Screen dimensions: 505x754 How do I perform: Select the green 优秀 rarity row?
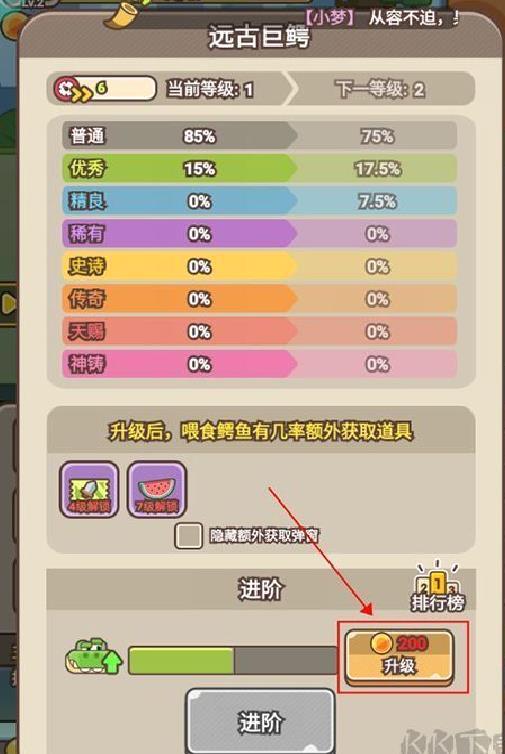[x=260, y=168]
